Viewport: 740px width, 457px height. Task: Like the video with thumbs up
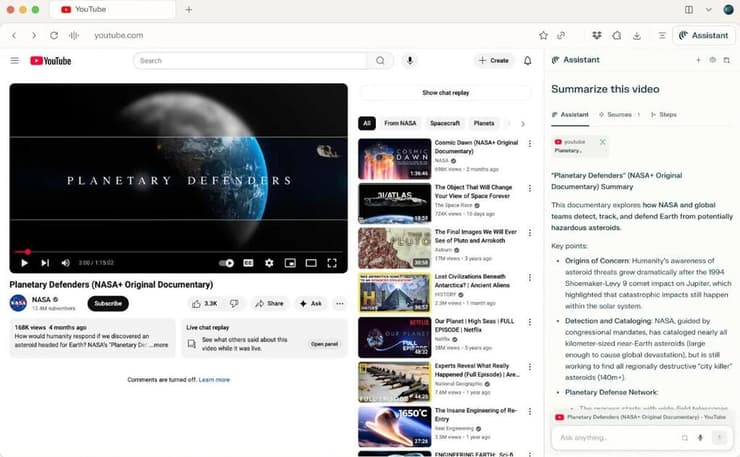coord(204,303)
